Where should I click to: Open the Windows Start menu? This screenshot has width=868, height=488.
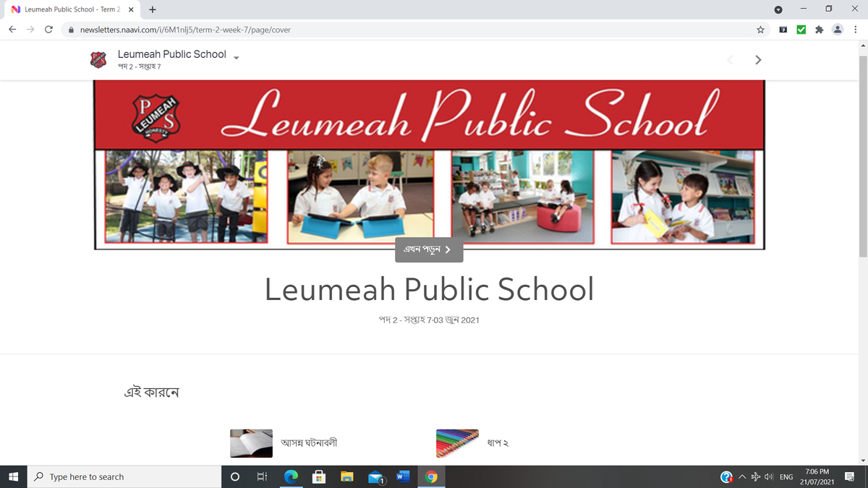pyautogui.click(x=13, y=476)
